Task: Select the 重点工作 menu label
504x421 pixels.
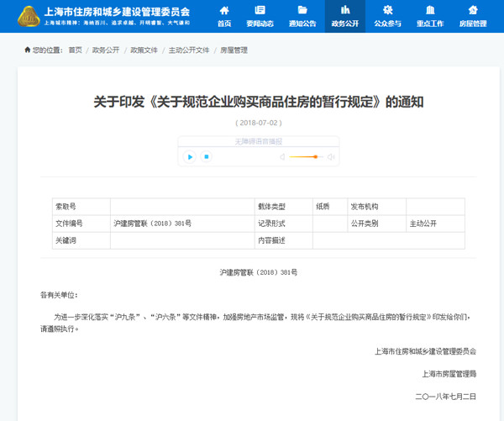Action: click(430, 24)
